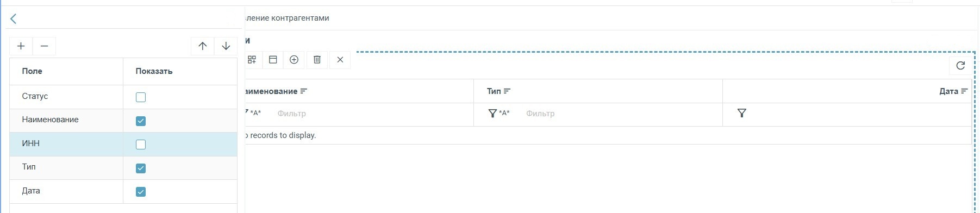Remove field with the minus icon
Screen dimensions: 980x213
45,46
